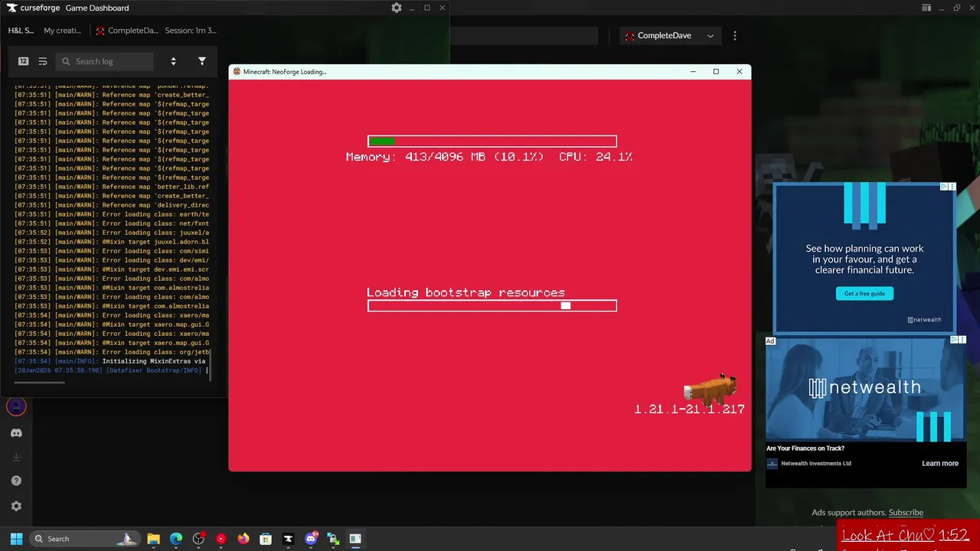Open the log sort up-down arrows
Viewport: 980px width, 551px height.
coord(173,61)
